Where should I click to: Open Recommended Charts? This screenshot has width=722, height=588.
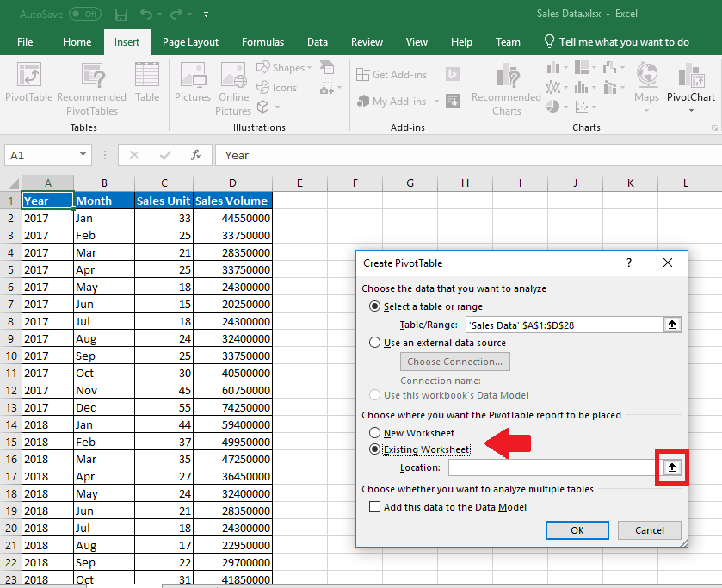(506, 88)
